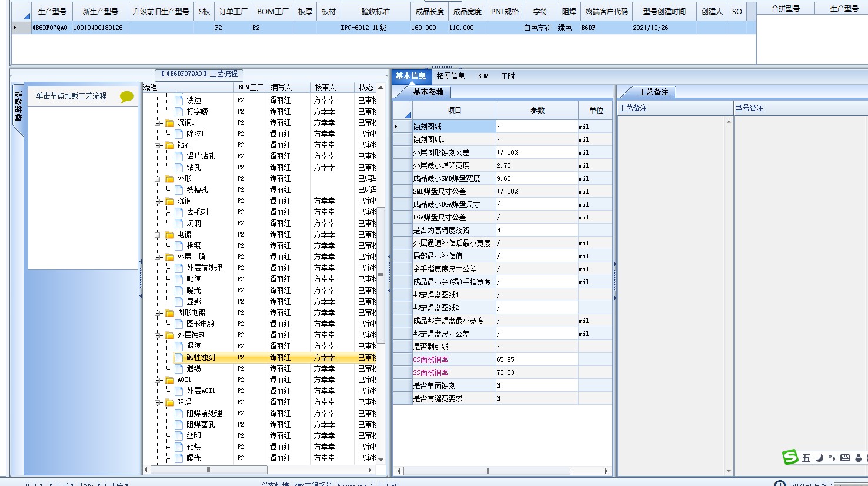Collapse the 电镀 tree node
Viewport: 868px width, 486px height.
(x=158, y=235)
